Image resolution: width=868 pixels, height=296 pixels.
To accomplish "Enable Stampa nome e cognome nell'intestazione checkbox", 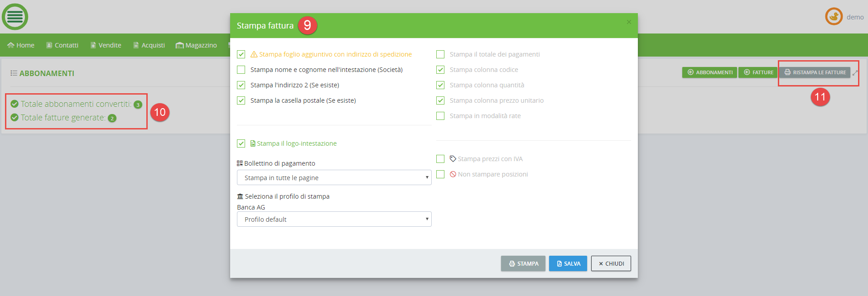I will (241, 70).
